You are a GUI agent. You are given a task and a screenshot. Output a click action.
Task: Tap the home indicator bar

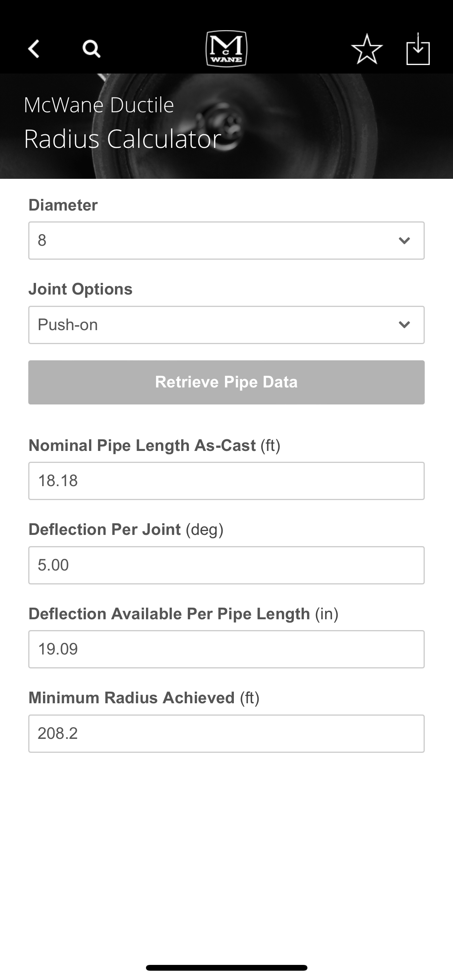(226, 968)
